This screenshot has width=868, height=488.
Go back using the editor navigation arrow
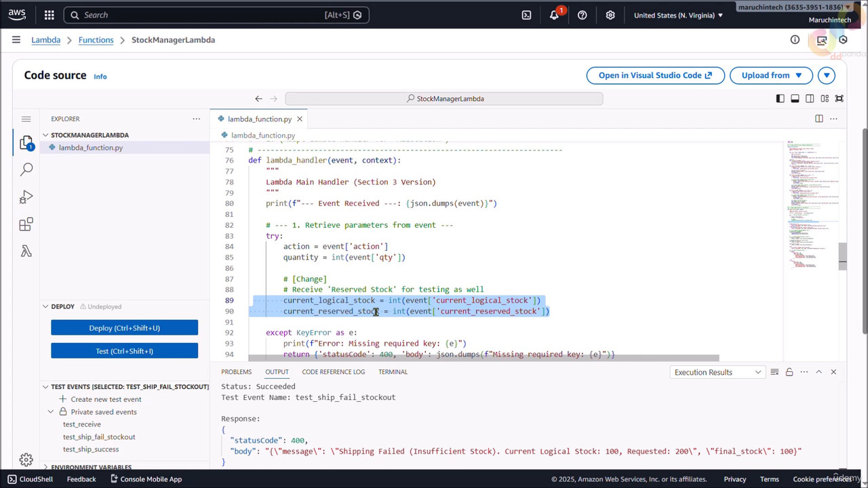point(258,98)
